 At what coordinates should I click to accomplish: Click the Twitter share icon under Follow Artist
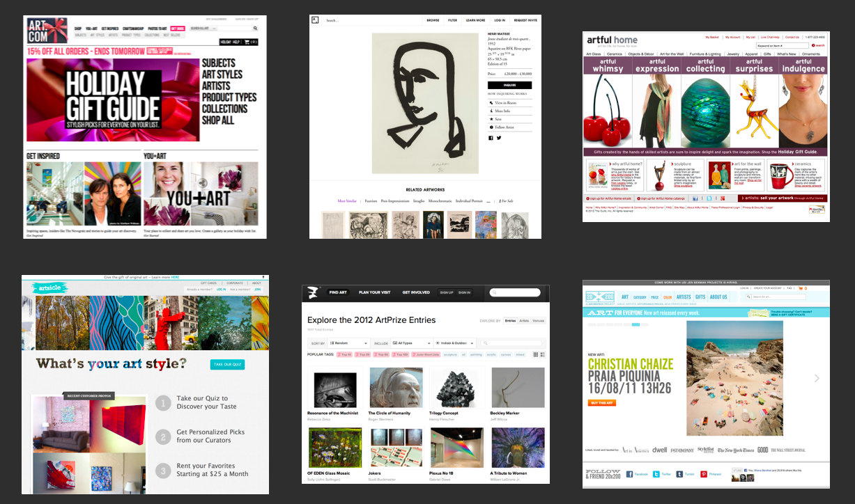tap(499, 138)
